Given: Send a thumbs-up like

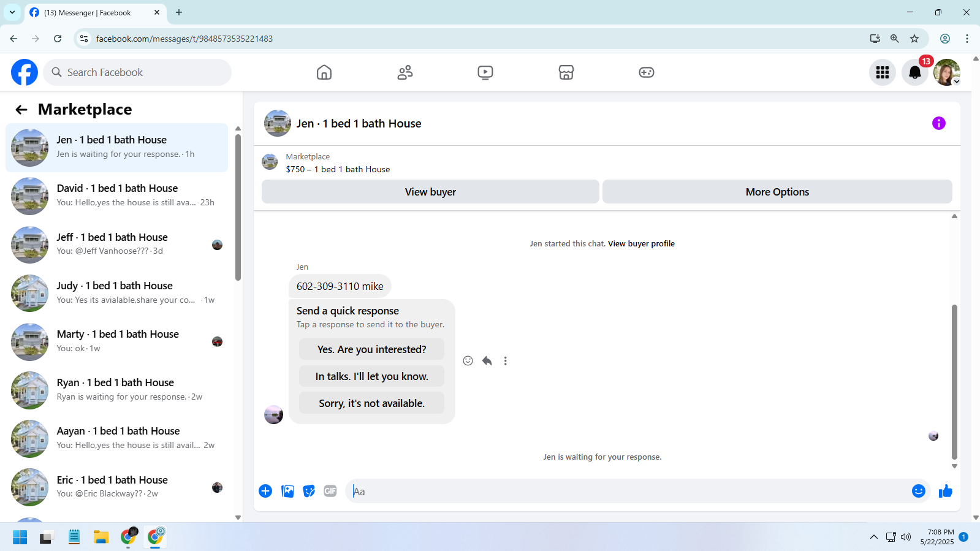Looking at the screenshot, I should coord(946,491).
